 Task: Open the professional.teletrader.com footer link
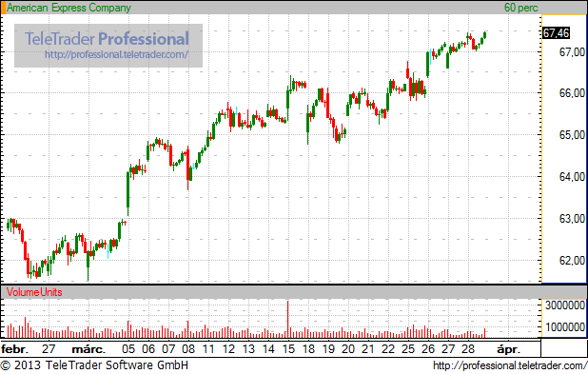(x=510, y=365)
